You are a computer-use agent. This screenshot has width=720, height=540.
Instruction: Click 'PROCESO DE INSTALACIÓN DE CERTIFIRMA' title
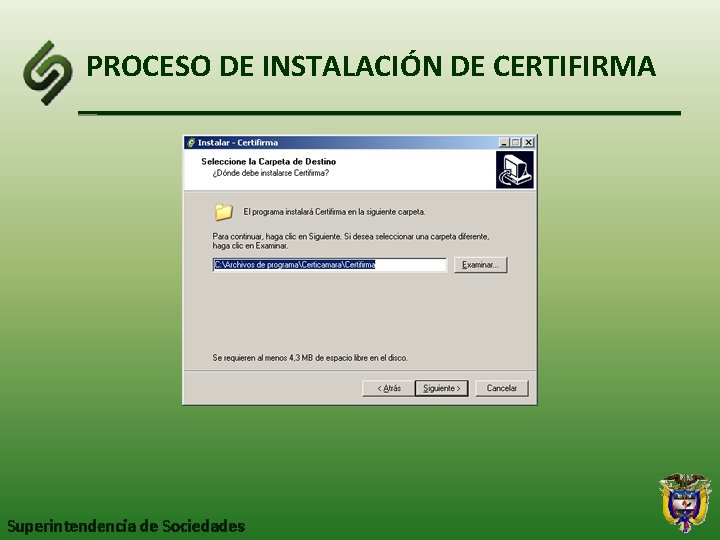tap(371, 65)
